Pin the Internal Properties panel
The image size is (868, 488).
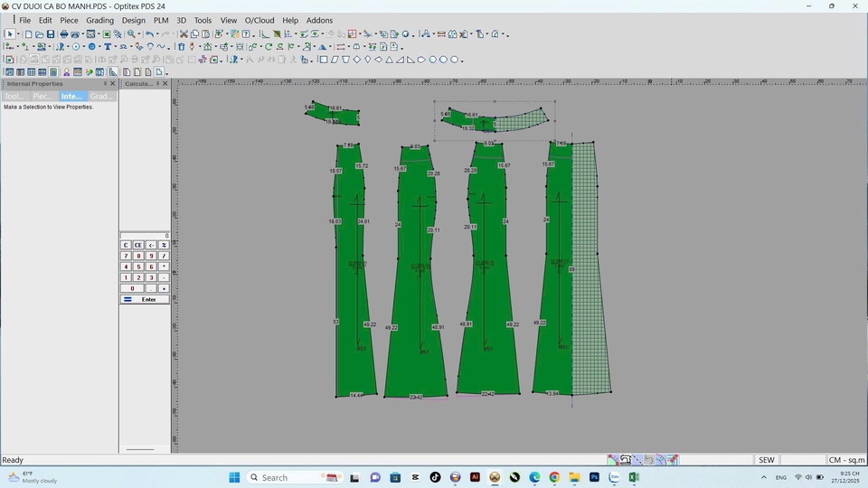[105, 84]
